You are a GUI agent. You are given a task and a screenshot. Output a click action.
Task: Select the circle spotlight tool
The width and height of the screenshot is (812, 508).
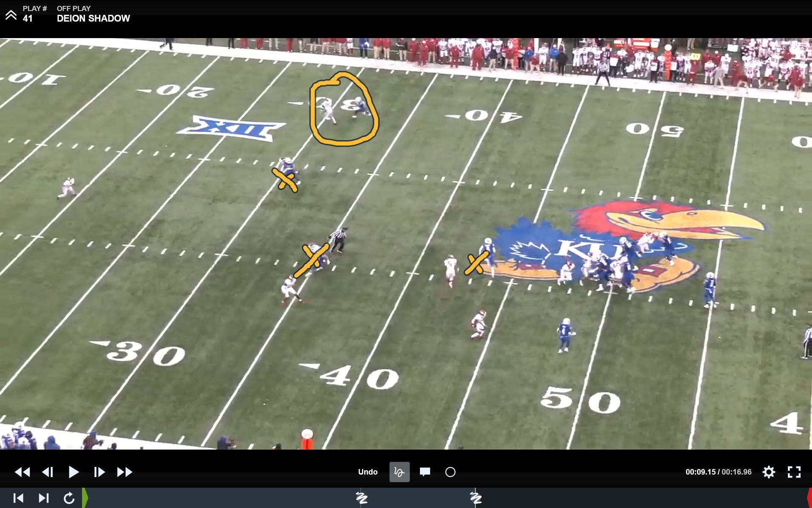tap(450, 472)
